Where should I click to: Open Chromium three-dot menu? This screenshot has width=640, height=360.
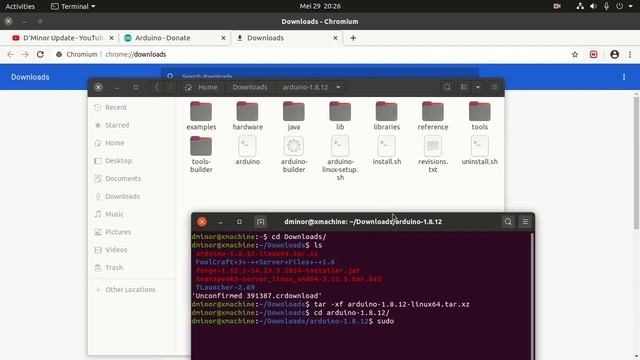pos(630,54)
